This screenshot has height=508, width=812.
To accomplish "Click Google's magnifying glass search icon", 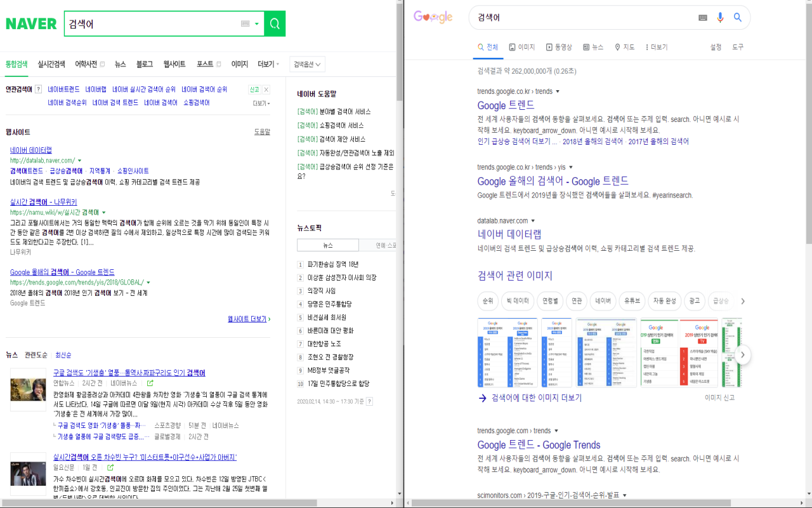I will (737, 18).
